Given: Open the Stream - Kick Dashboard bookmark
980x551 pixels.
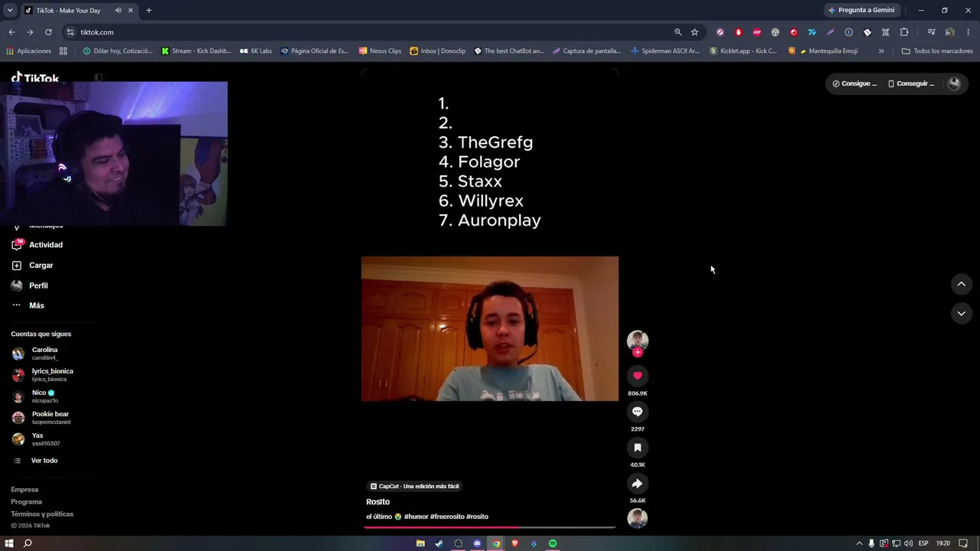Looking at the screenshot, I should (x=196, y=51).
